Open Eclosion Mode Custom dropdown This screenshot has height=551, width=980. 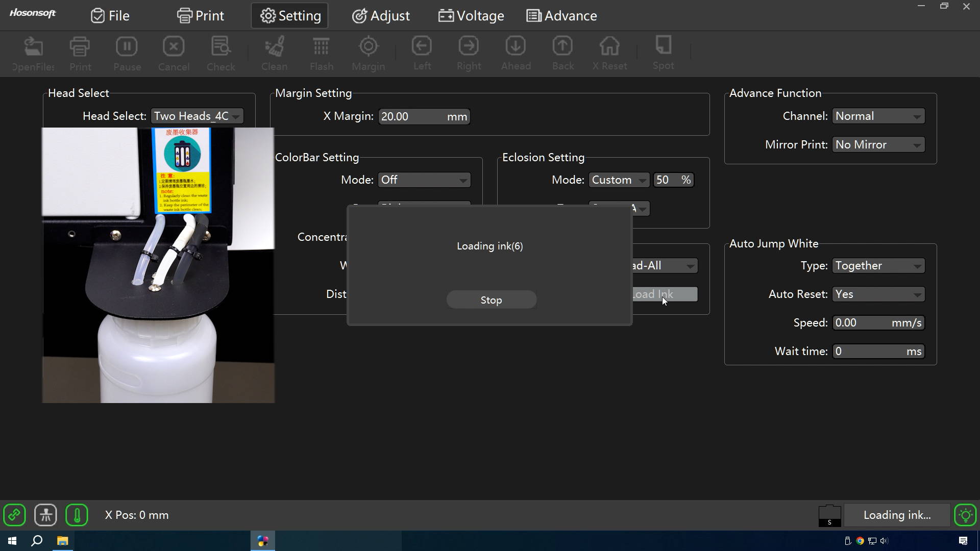619,180
